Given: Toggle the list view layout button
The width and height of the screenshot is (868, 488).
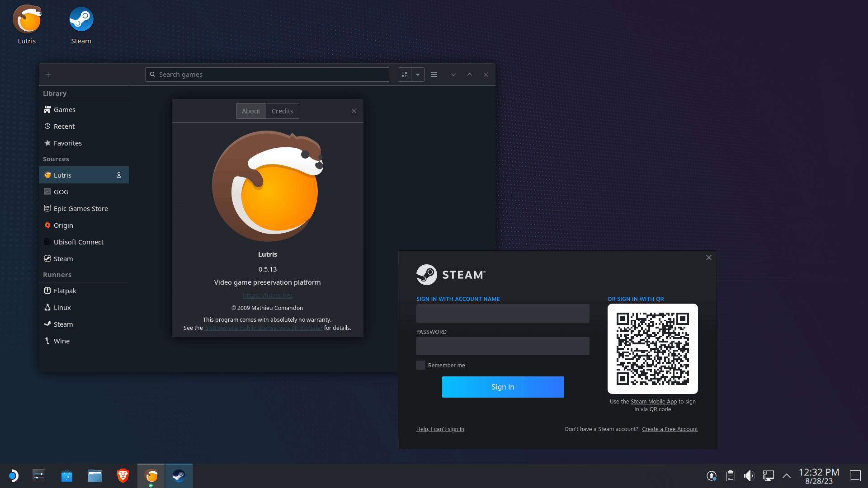Looking at the screenshot, I should point(434,74).
